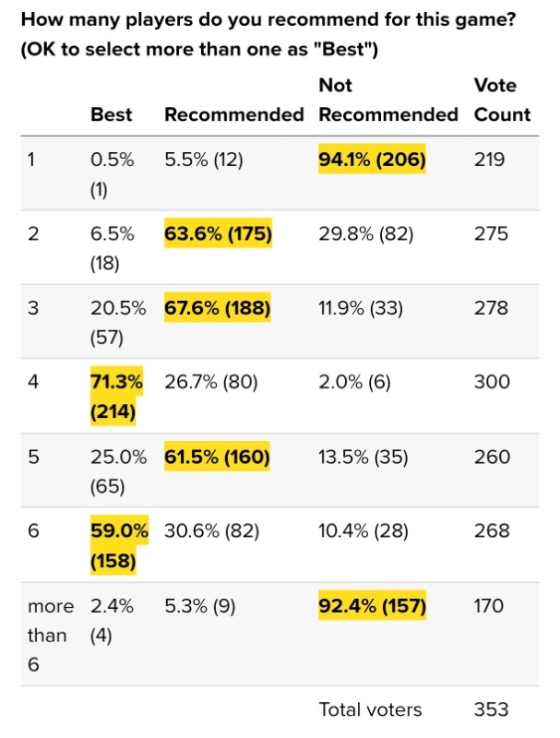Click the "Not Recommended" column header
The width and height of the screenshot is (560, 738).
[x=387, y=101]
